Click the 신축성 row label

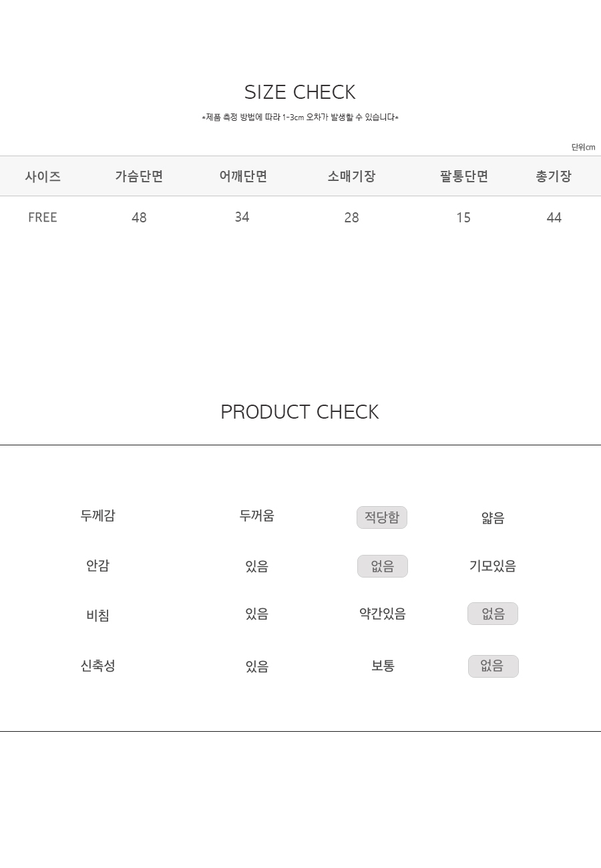click(x=97, y=666)
